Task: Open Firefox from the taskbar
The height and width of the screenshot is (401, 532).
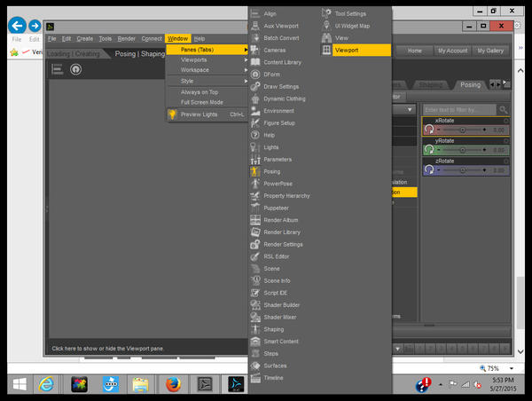Action: click(173, 385)
